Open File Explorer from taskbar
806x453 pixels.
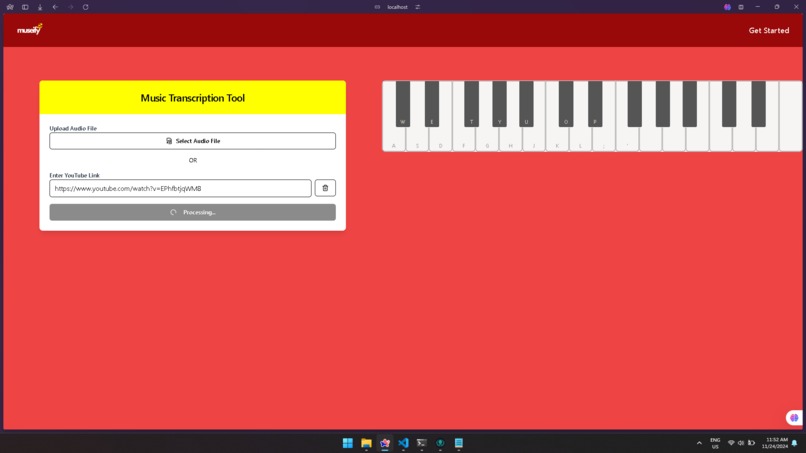click(366, 443)
